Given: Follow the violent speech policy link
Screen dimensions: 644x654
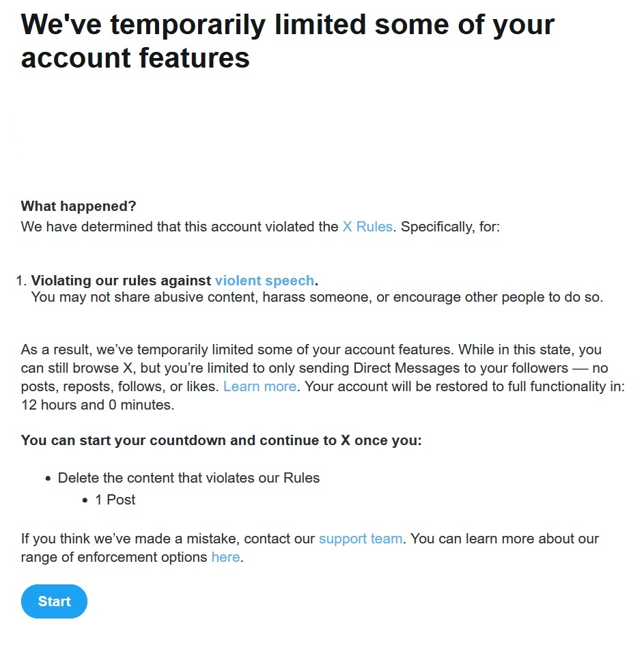Looking at the screenshot, I should [x=264, y=281].
